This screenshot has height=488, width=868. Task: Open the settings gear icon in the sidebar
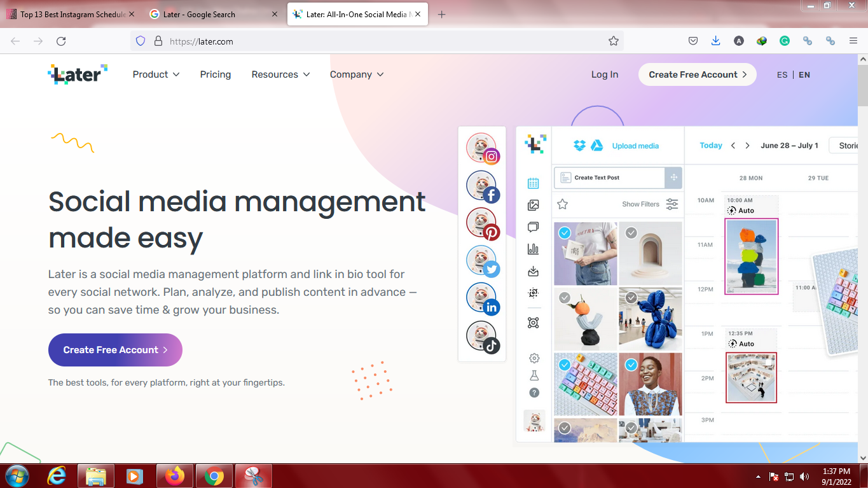[x=534, y=358]
